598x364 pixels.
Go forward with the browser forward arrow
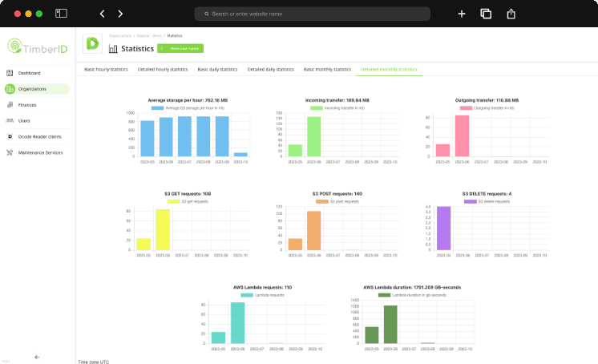[x=120, y=14]
